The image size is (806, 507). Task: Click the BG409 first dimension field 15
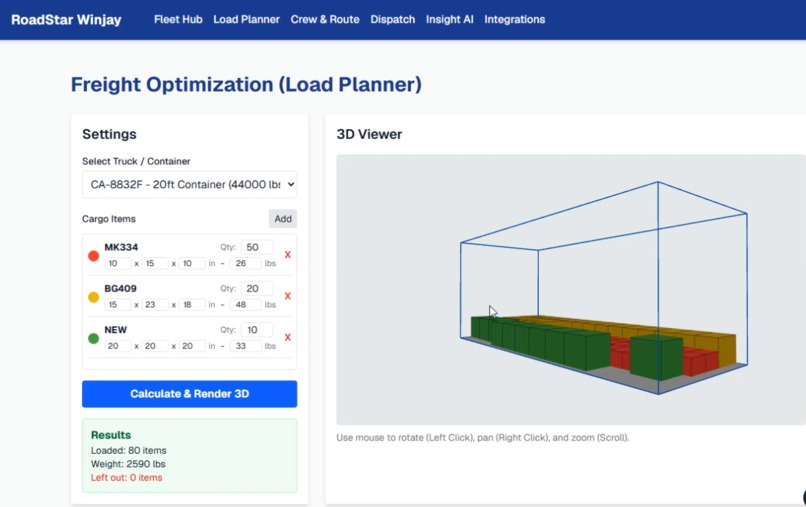coord(118,304)
